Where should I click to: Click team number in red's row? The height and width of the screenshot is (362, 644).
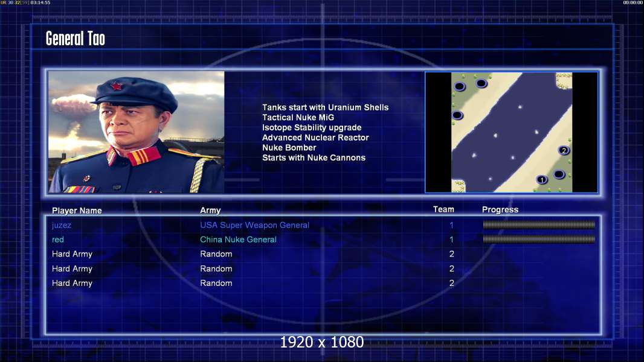coord(451,240)
